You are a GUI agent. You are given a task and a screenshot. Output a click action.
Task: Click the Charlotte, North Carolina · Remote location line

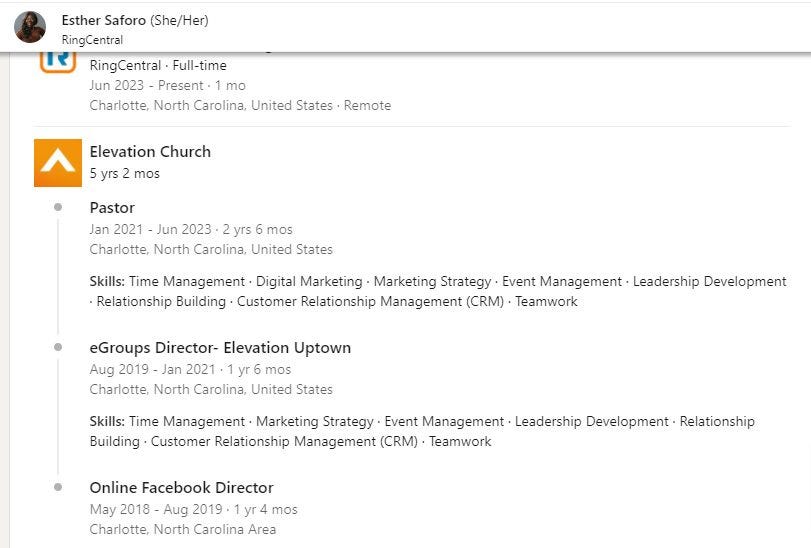point(240,105)
